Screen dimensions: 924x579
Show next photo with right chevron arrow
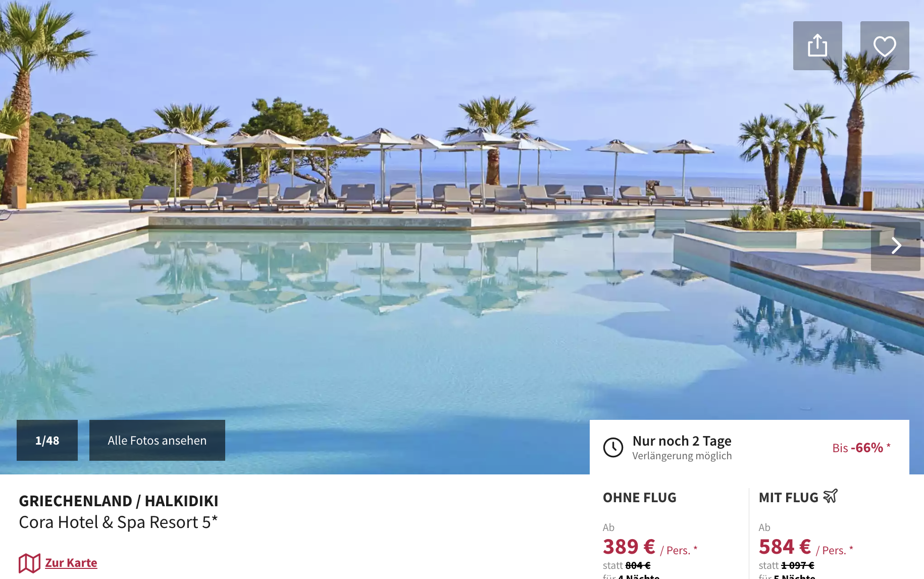896,246
